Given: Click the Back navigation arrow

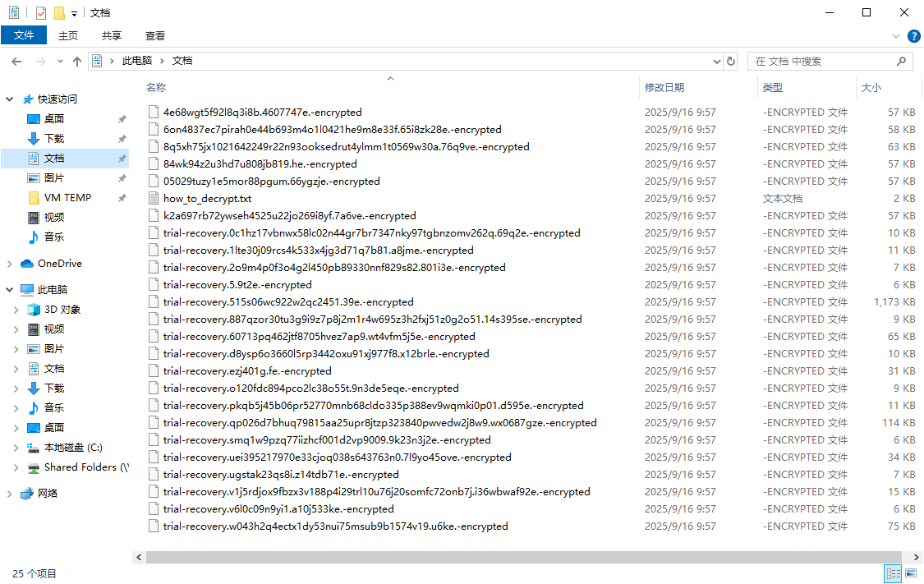Looking at the screenshot, I should (16, 62).
